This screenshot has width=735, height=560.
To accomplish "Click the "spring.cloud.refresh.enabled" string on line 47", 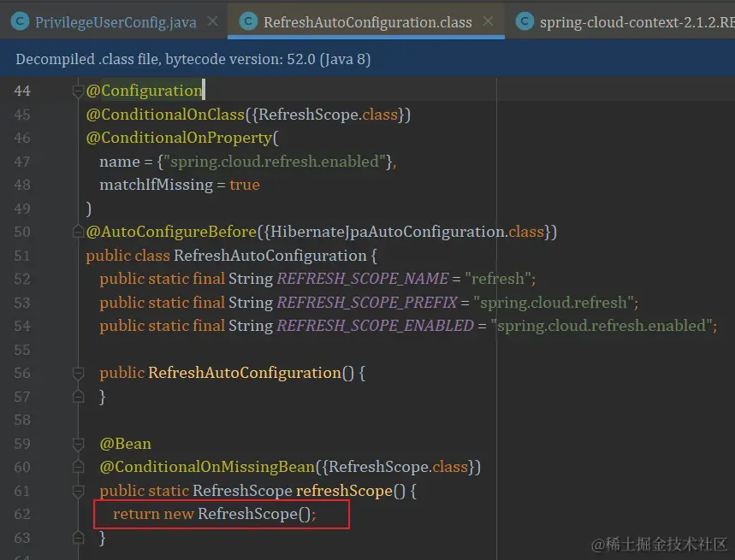I will pyautogui.click(x=274, y=161).
